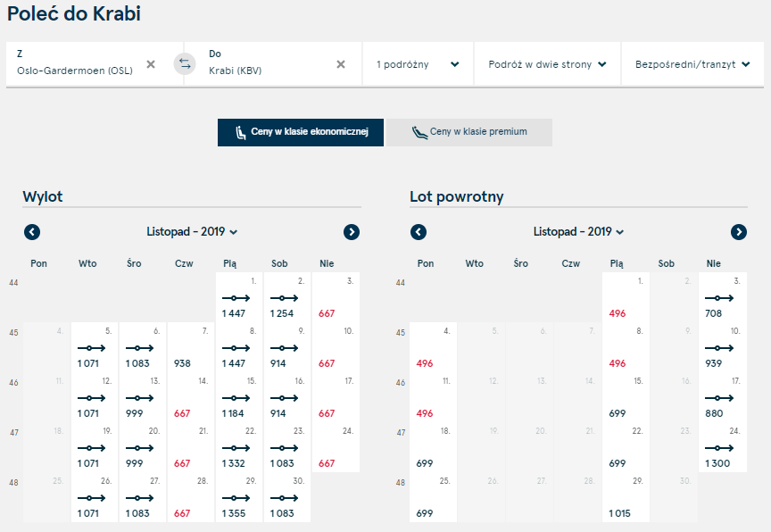Open the Bezpośredni/tranzyt filter dropdown
The image size is (771, 532).
[692, 64]
